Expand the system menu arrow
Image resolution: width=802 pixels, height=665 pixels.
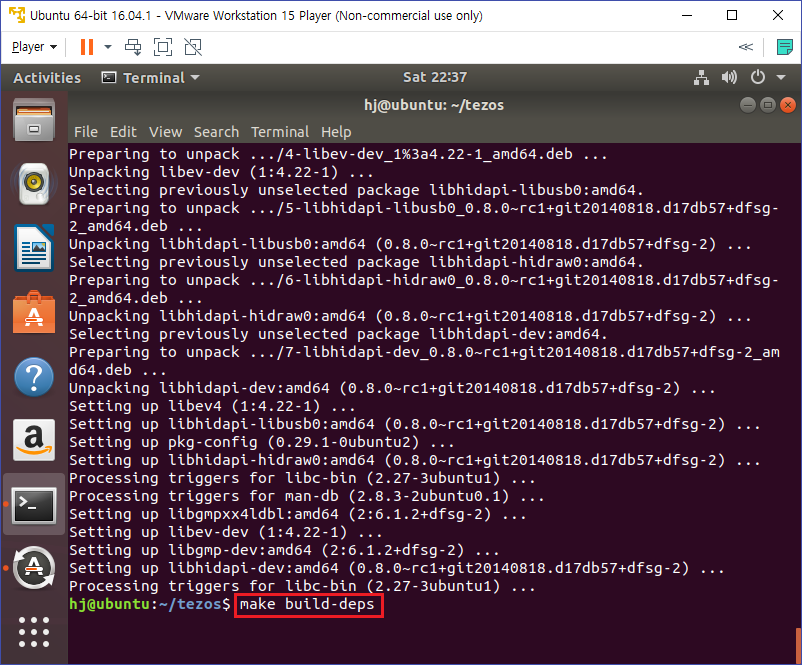[x=781, y=78]
